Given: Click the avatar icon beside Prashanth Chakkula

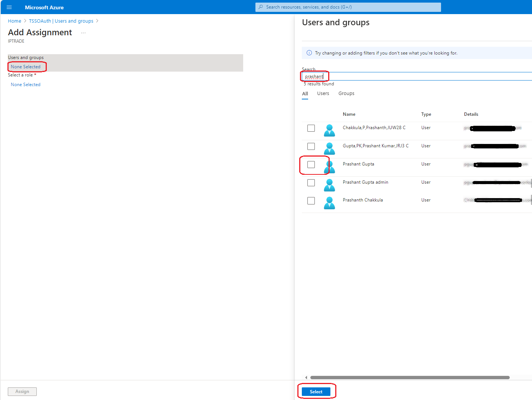Looking at the screenshot, I should (x=329, y=203).
